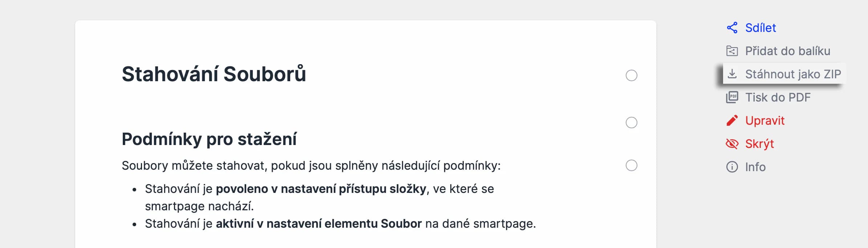
Task: Choose Tisk do PDF
Action: click(778, 97)
